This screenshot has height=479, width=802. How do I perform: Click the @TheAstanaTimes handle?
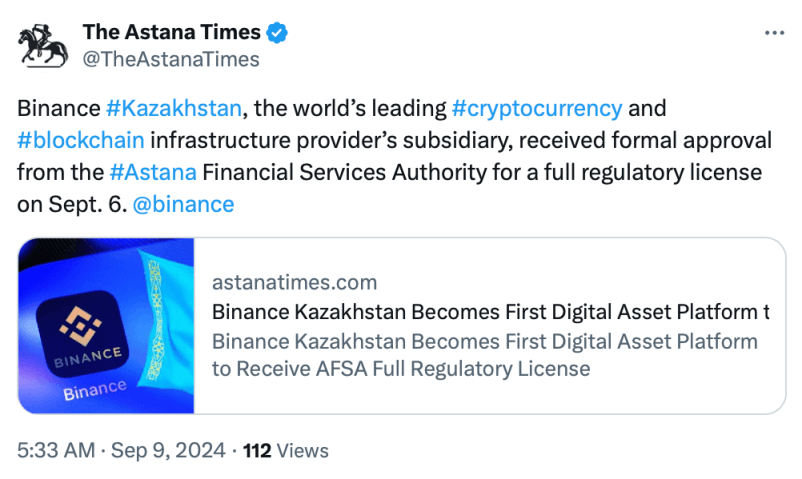click(170, 59)
